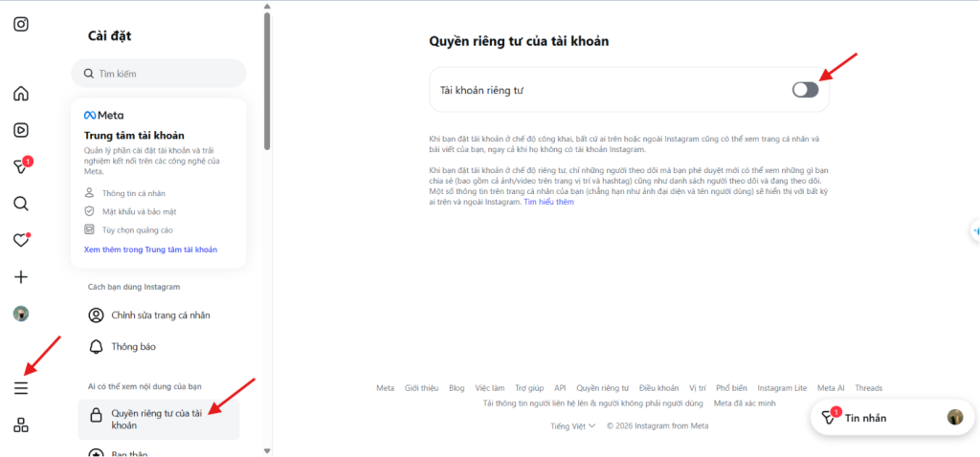
Task: Click the Việc làm footer link
Action: point(489,388)
